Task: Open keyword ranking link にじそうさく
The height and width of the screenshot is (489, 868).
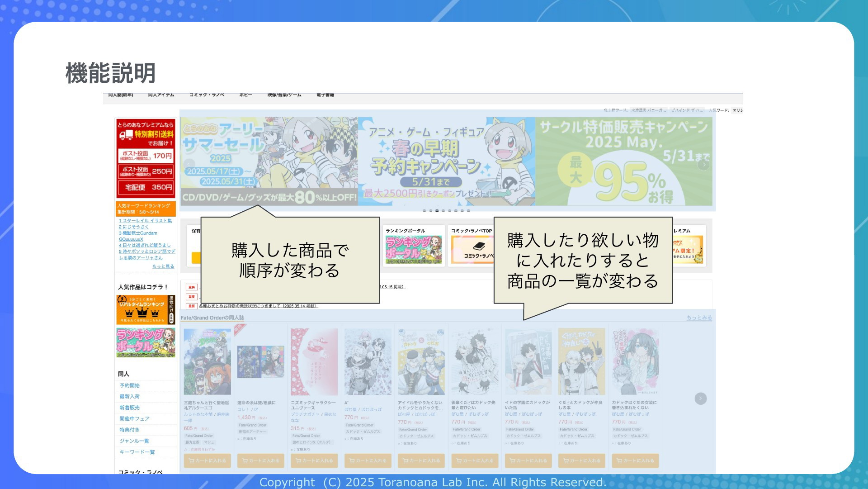Action: [134, 227]
